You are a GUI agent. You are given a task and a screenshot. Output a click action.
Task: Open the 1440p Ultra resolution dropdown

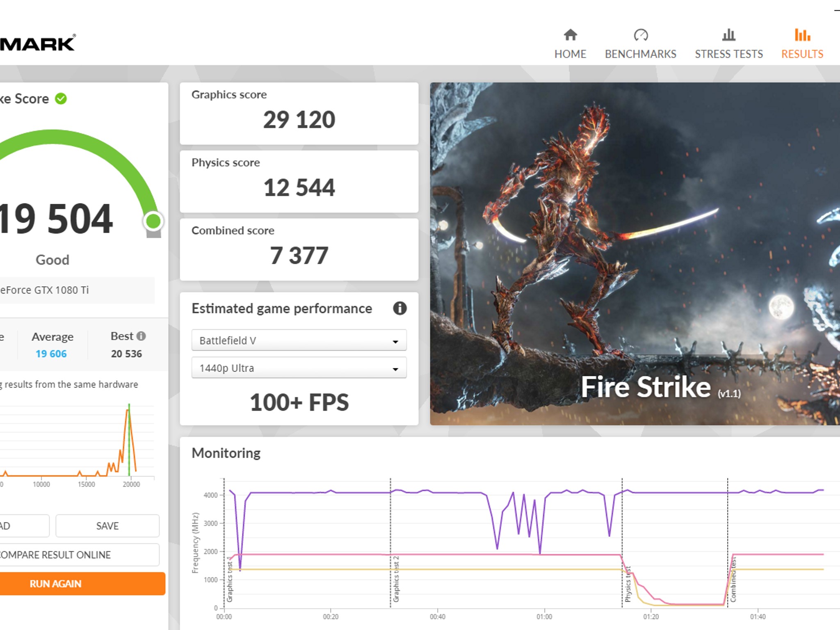(x=299, y=368)
